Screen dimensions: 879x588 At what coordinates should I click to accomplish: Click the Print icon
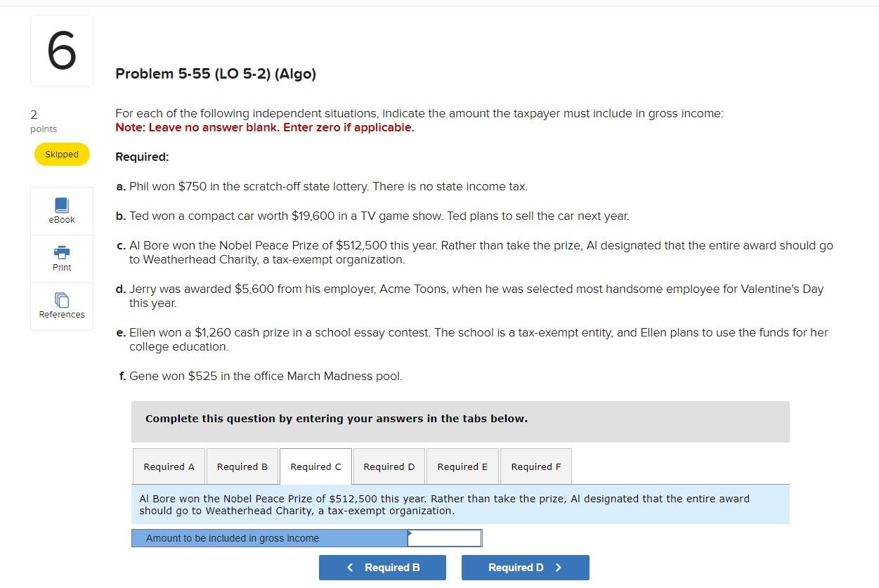[x=61, y=258]
